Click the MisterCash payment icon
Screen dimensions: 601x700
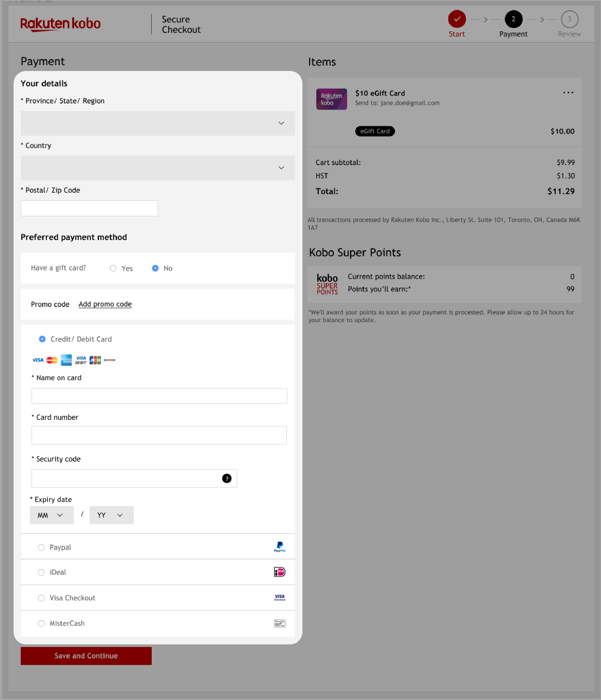(279, 623)
